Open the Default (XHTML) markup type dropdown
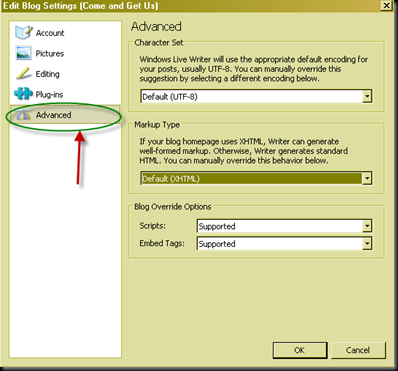398x371 pixels. [256, 179]
